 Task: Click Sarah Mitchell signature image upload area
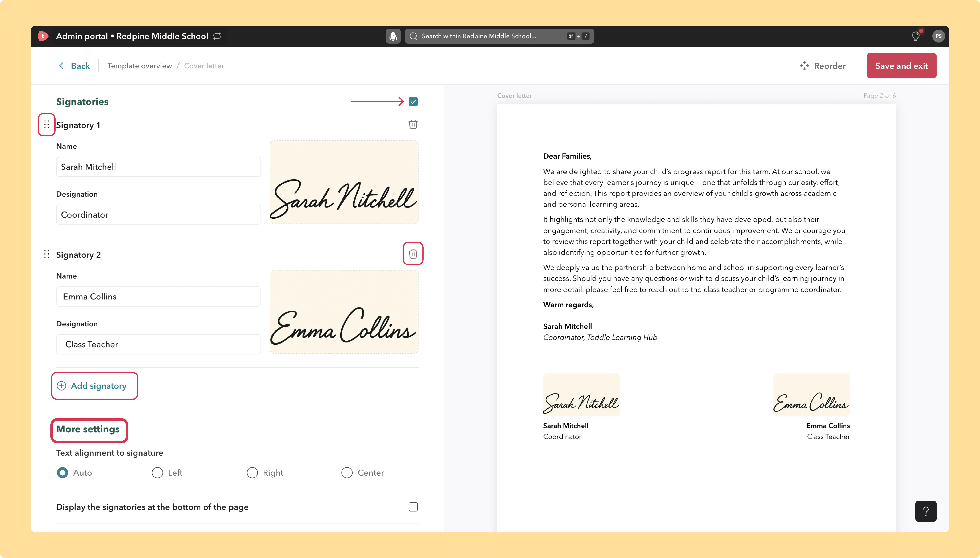tap(344, 182)
